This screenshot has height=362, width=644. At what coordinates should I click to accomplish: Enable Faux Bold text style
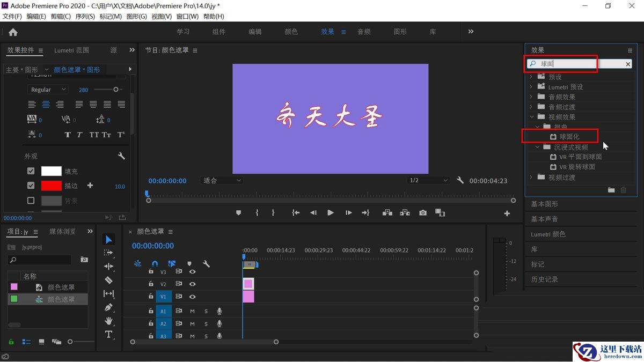(x=68, y=135)
